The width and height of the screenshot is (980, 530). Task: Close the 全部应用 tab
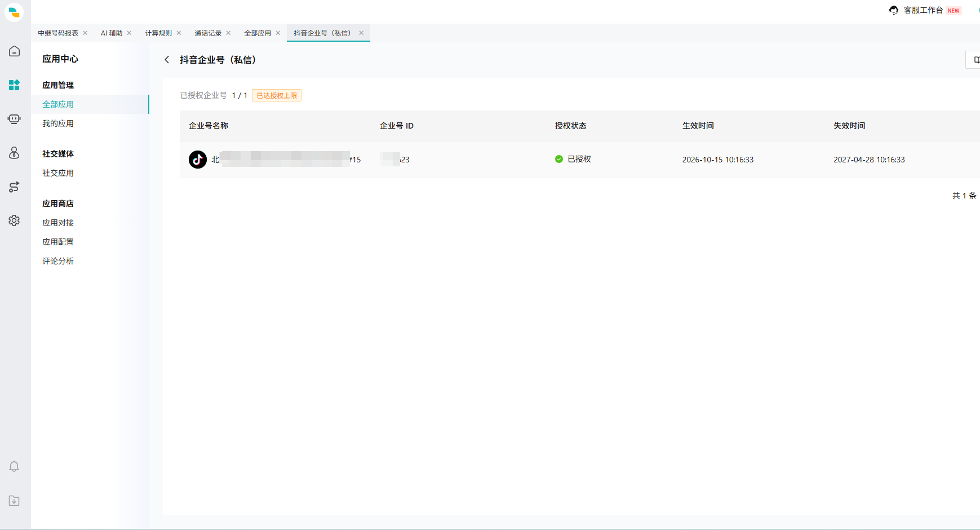point(278,33)
